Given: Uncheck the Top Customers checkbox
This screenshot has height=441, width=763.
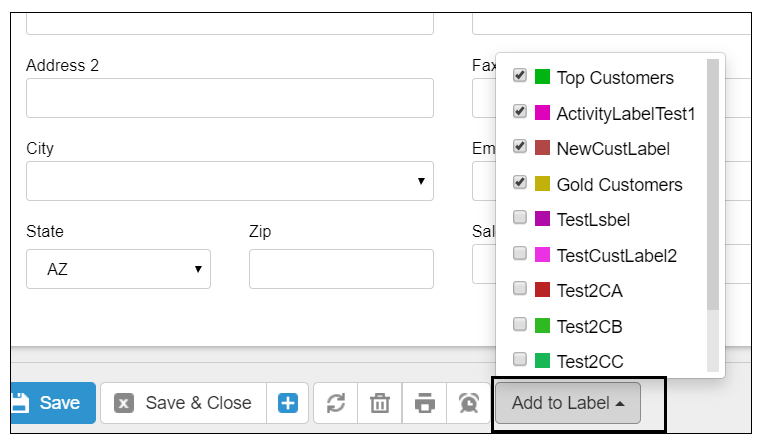Looking at the screenshot, I should tap(520, 76).
